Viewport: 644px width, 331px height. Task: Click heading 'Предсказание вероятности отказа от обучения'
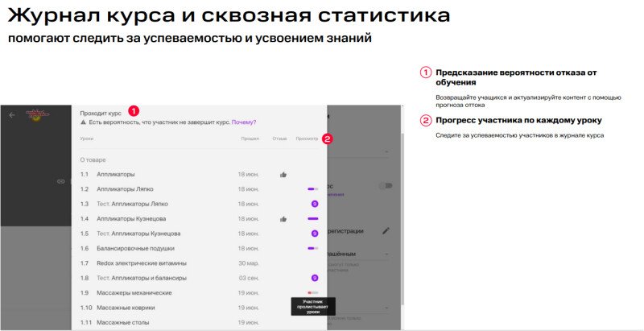pos(516,77)
